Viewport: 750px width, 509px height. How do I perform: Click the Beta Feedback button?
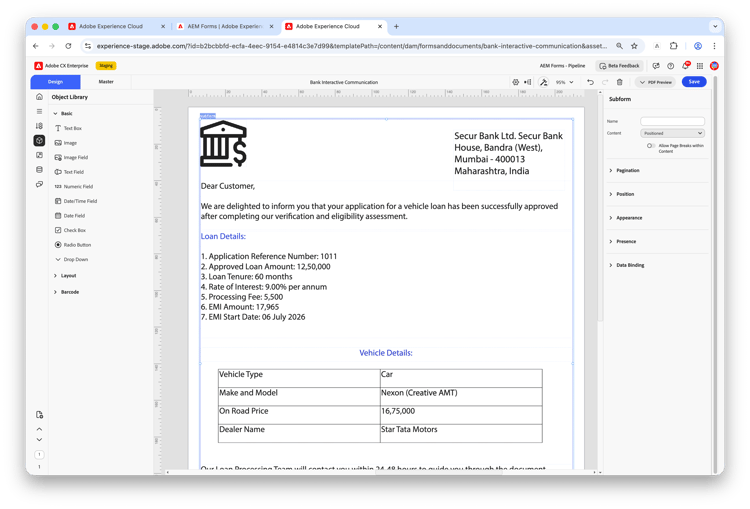pos(619,66)
